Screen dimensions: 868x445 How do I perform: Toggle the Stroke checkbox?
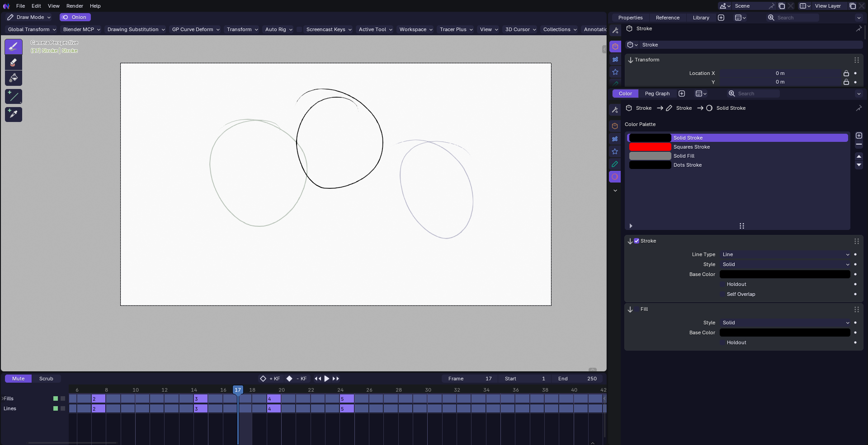click(637, 241)
